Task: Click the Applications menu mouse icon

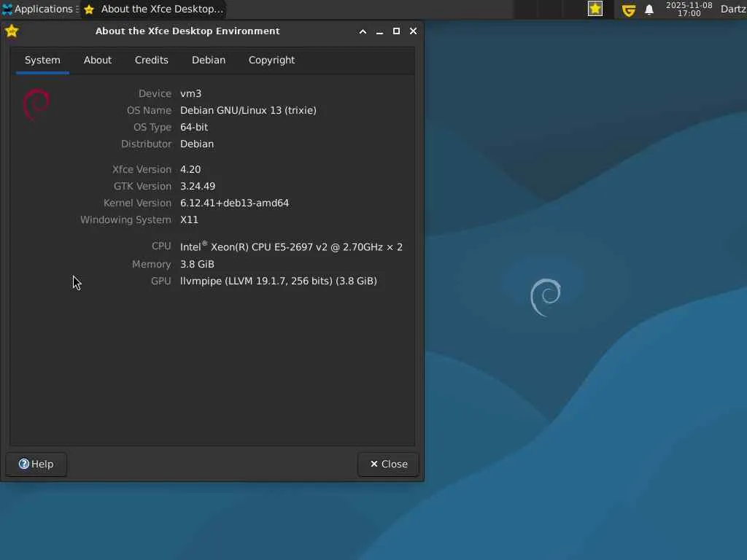Action: 7,9
